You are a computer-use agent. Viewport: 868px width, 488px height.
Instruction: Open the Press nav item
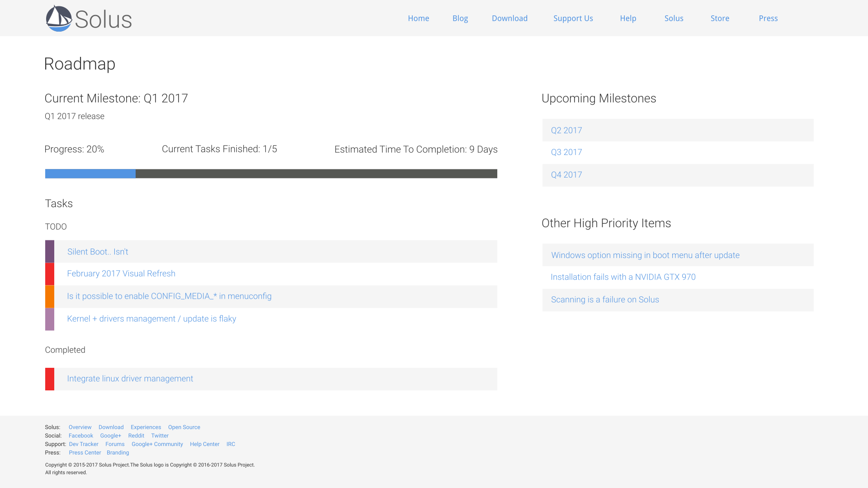[768, 19]
